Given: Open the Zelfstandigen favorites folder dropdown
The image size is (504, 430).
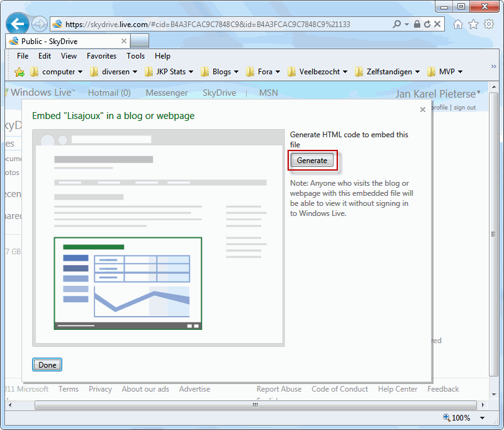Looking at the screenshot, I should point(388,72).
